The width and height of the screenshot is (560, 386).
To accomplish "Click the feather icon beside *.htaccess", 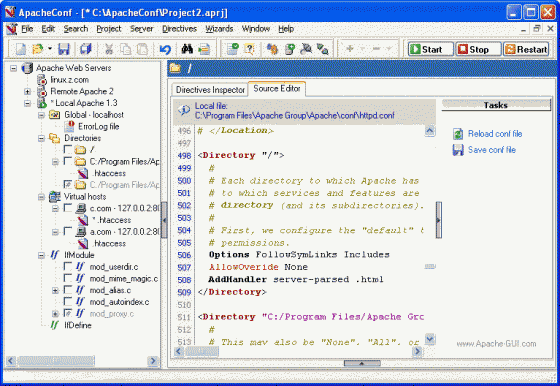I will [x=83, y=220].
